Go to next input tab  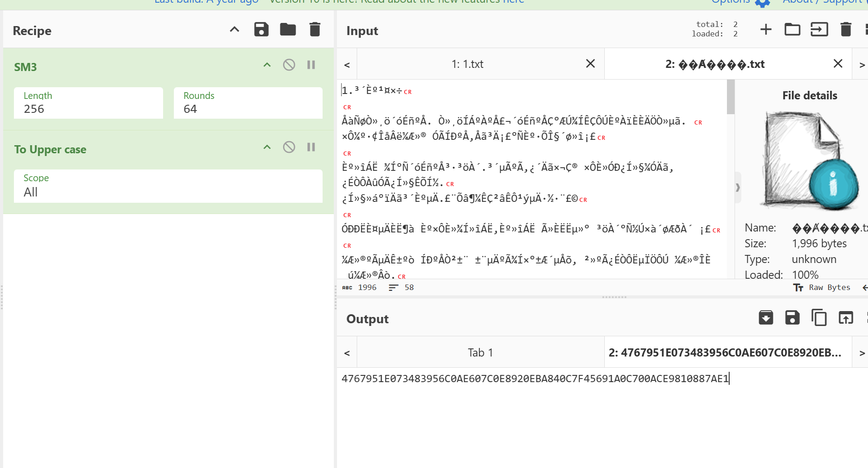pos(861,64)
